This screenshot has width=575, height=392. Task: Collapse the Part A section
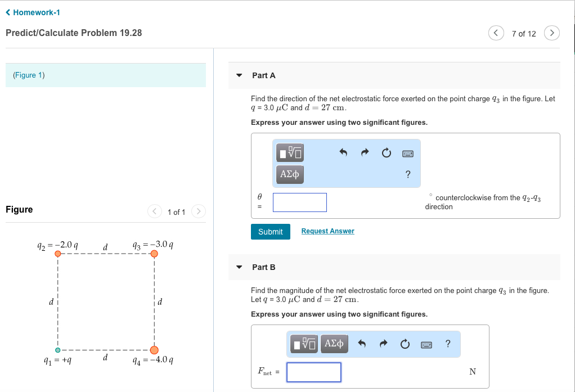click(x=239, y=75)
